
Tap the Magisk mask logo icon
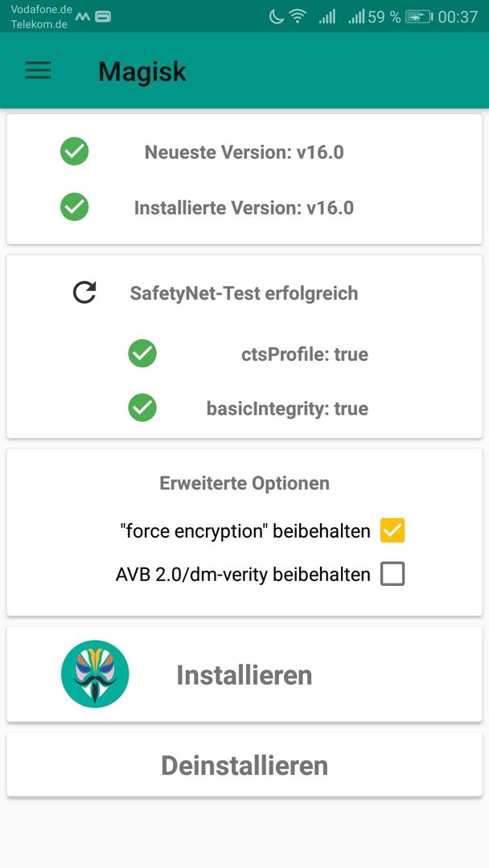coord(95,674)
